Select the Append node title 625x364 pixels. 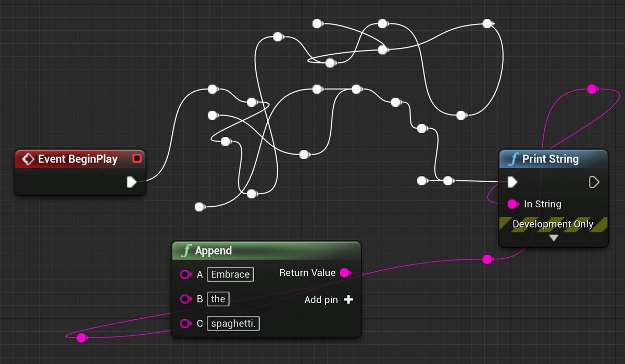tap(214, 250)
